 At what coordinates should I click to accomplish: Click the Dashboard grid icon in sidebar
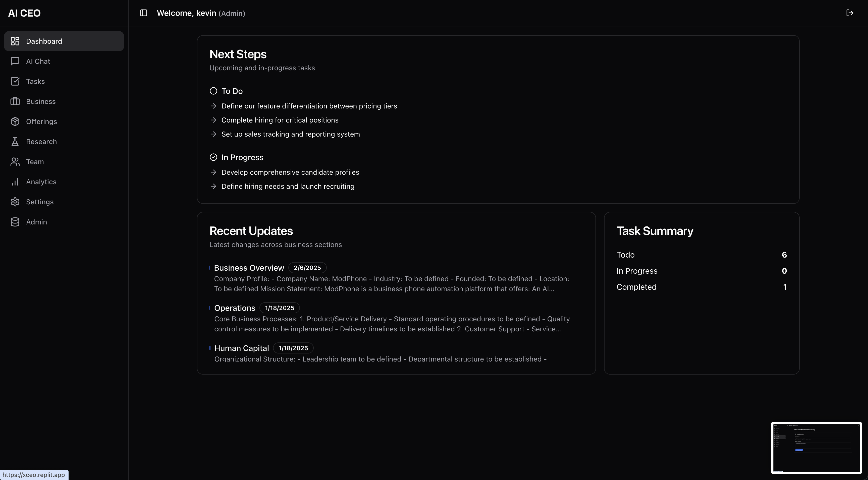(15, 41)
